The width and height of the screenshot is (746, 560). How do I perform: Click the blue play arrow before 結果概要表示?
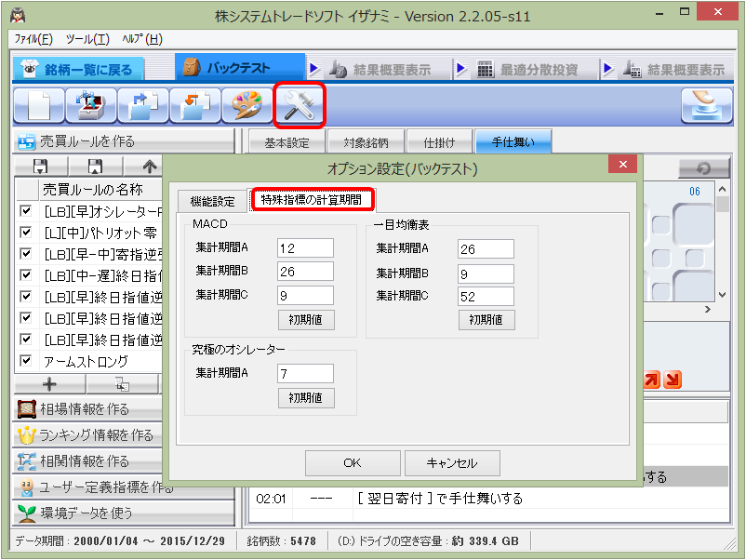click(314, 69)
